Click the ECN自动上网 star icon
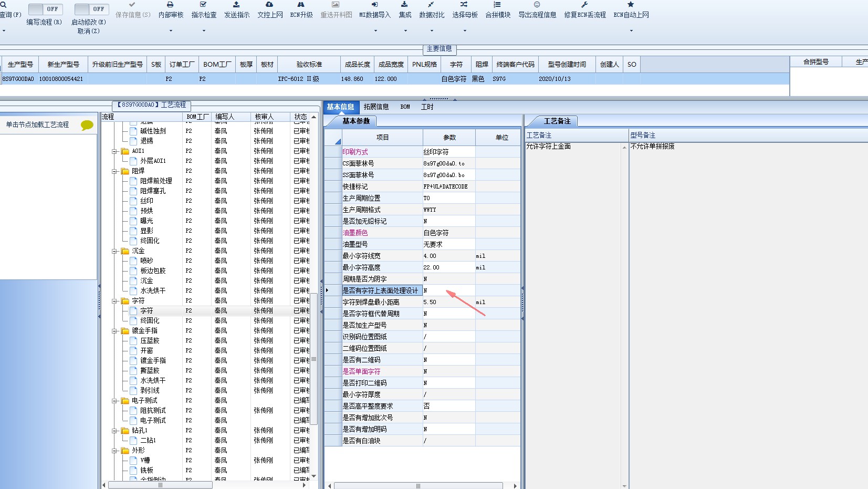868x489 pixels. pos(631,4)
